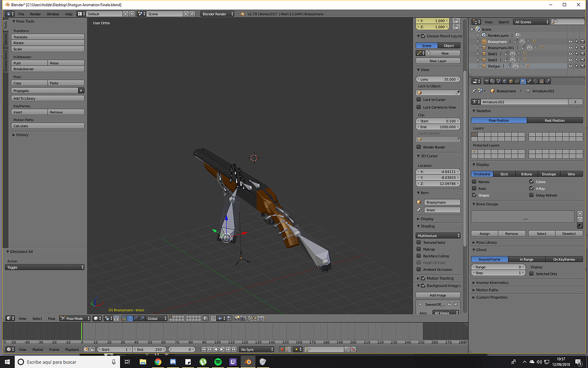This screenshot has width=588, height=368.
Task: Open the Blender Render engine dropdown
Action: coord(217,14)
